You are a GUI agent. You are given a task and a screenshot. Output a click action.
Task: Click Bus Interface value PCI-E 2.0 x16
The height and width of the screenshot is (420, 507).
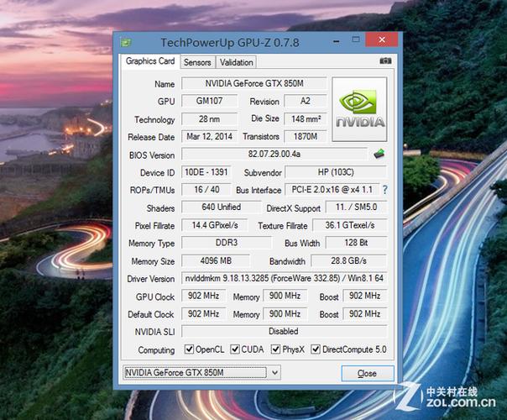click(x=332, y=189)
